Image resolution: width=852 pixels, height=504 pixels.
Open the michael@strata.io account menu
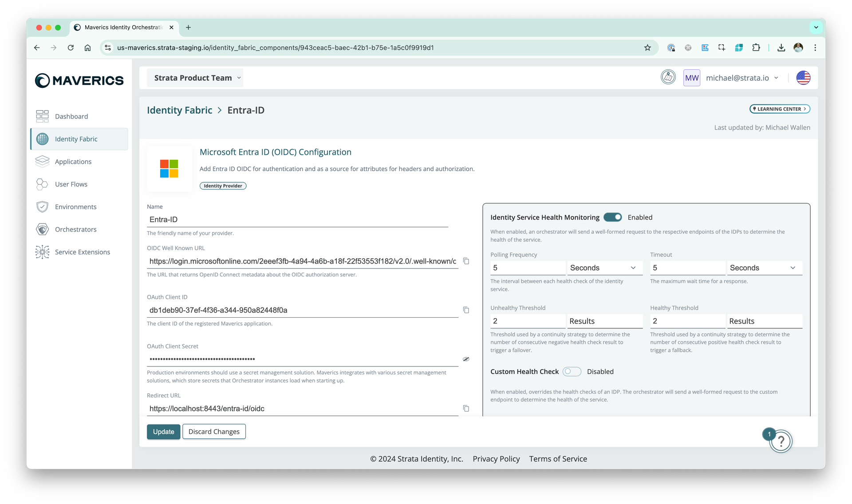pyautogui.click(x=742, y=78)
